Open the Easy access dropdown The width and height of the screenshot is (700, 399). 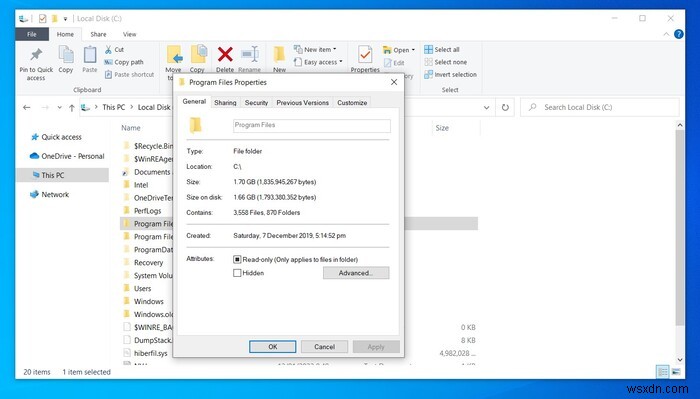pos(318,62)
